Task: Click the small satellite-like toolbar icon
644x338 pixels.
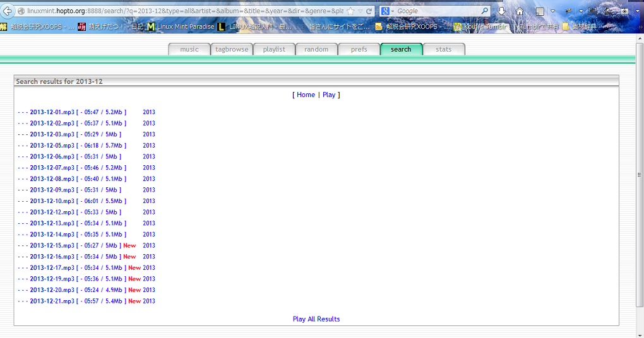Action: pyautogui.click(x=568, y=11)
